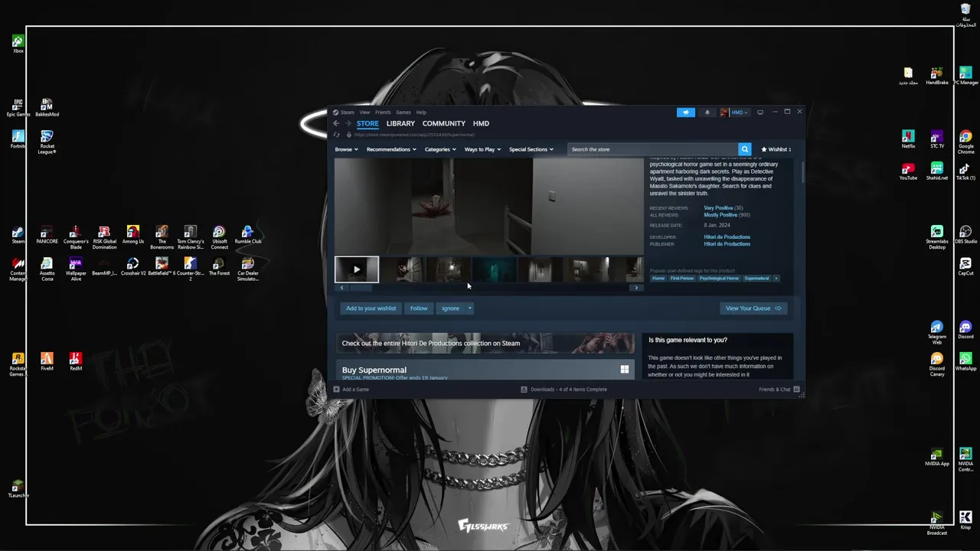Click the Psychological Horror tag

pos(719,279)
